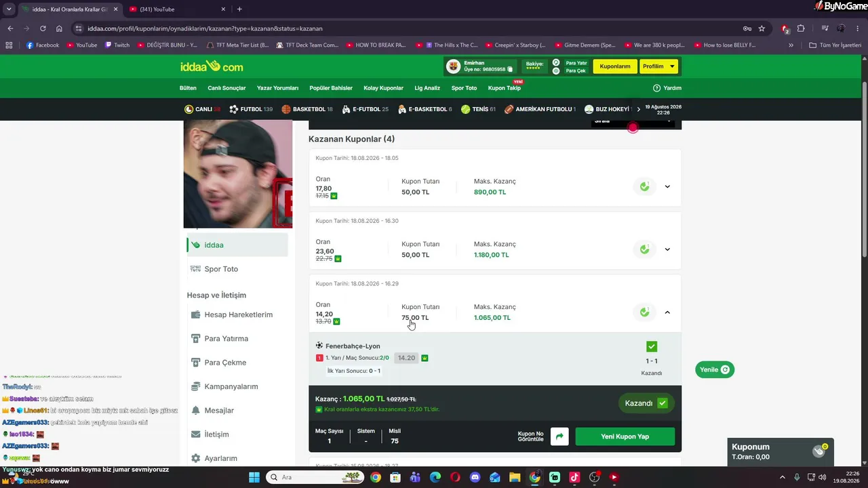
Task: Expand the 17,80 odds coupon details
Action: [x=667, y=186]
